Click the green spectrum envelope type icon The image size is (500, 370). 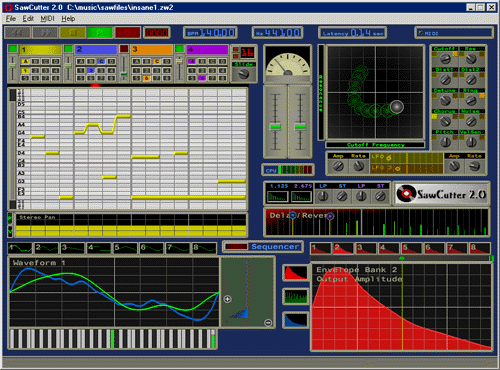pyautogui.click(x=295, y=296)
